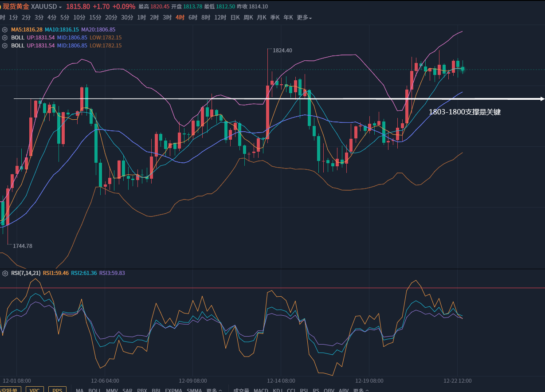Switch to 年K yearly chart
Image resolution: width=545 pixels, height=392 pixels.
(288, 18)
